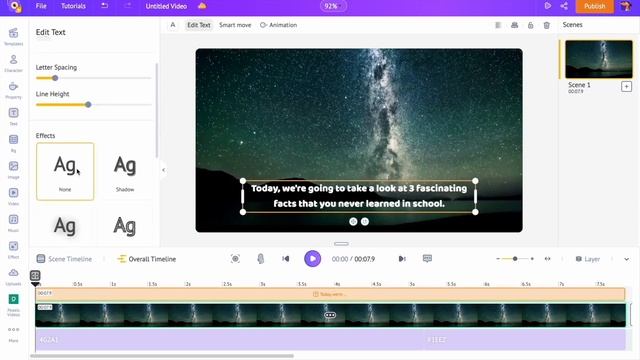Click the Scenes panel heading

pyautogui.click(x=572, y=24)
